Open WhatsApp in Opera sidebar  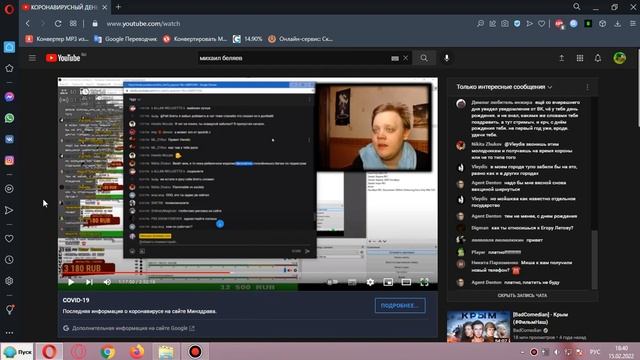[9, 118]
